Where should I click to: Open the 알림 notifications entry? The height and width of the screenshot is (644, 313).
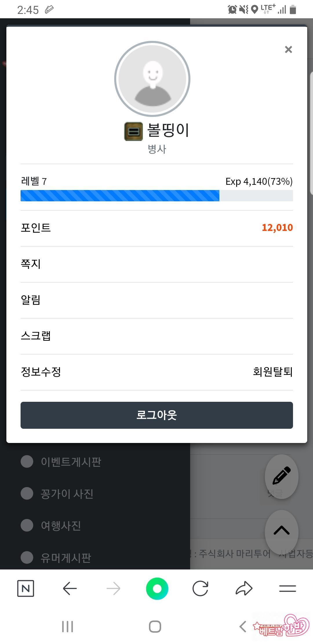coord(31,300)
